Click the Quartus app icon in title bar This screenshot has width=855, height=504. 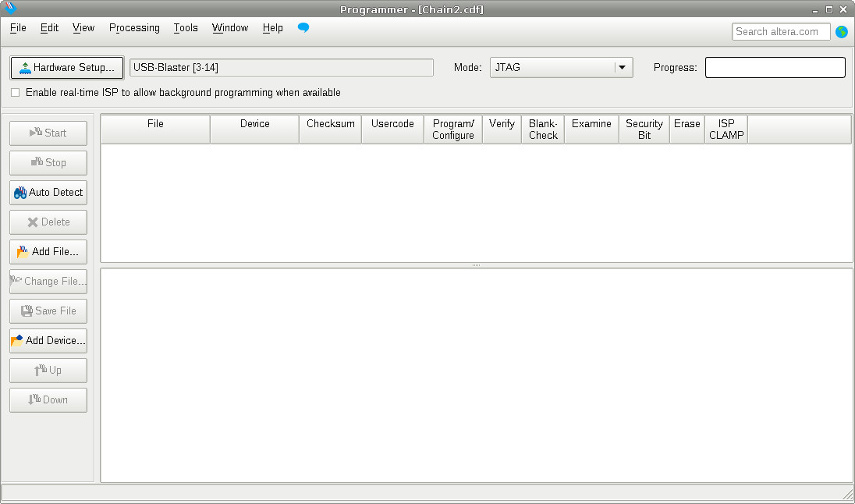coord(10,9)
